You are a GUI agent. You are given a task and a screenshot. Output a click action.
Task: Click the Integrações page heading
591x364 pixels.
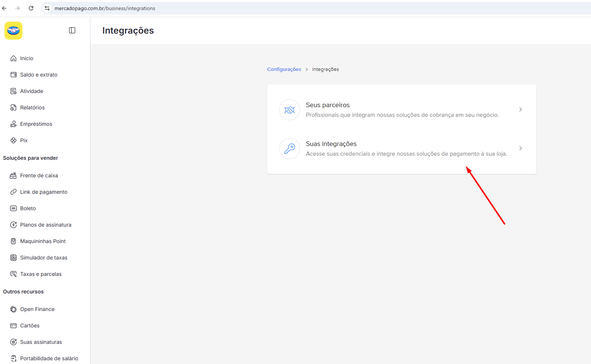pyautogui.click(x=128, y=31)
